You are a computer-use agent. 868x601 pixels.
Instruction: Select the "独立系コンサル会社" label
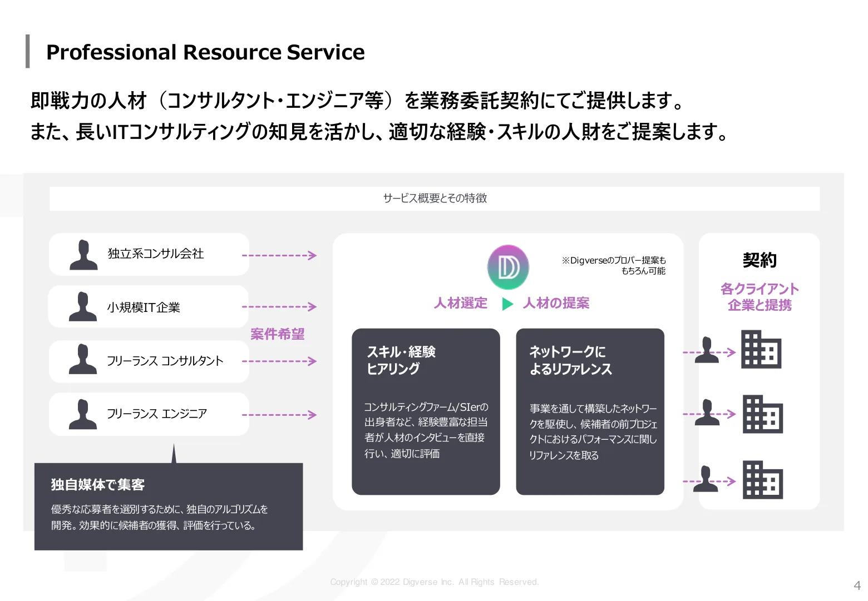click(x=156, y=254)
